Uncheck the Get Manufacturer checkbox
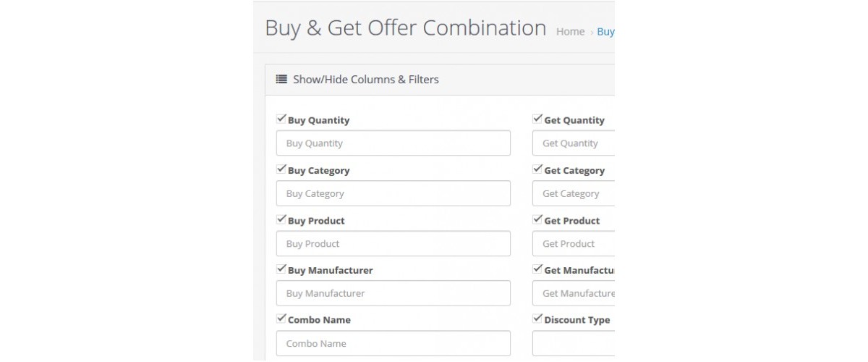Image resolution: width=868 pixels, height=362 pixels. pyautogui.click(x=537, y=269)
